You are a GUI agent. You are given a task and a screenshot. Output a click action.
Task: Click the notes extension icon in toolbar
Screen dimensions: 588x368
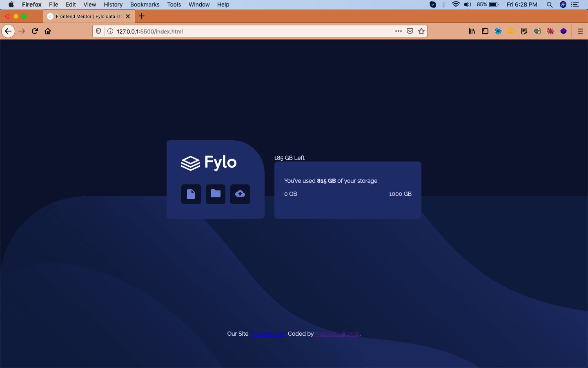click(524, 31)
